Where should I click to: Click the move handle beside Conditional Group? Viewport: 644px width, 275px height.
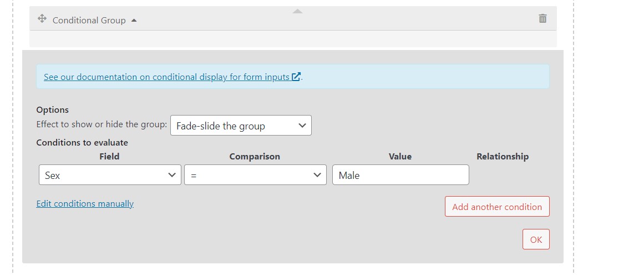(x=42, y=18)
